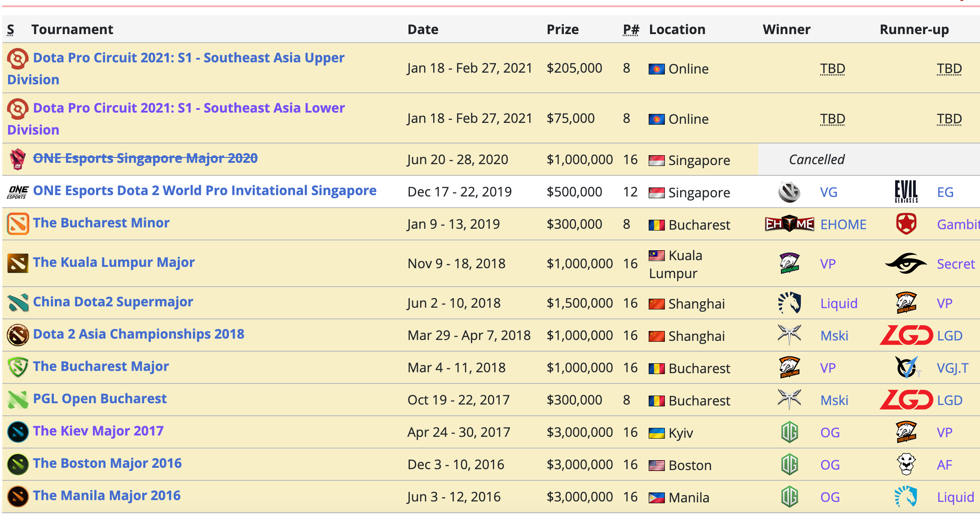Click the Mski winner link in Asia Championships row
This screenshot has height=514, width=980.
[834, 335]
